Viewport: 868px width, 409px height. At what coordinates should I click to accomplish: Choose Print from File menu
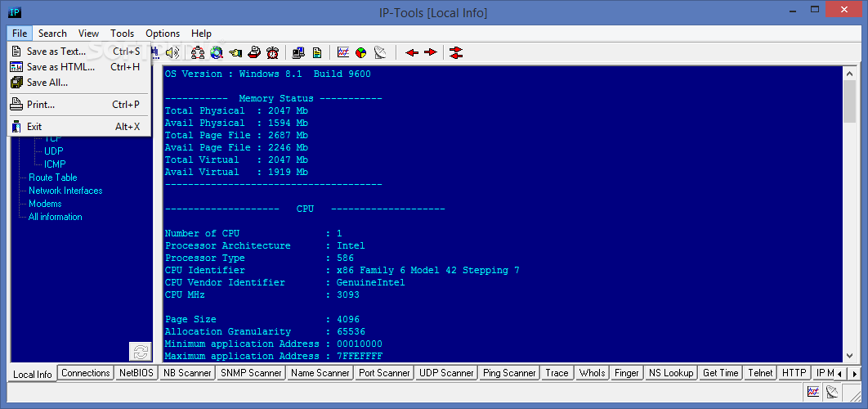tap(79, 104)
